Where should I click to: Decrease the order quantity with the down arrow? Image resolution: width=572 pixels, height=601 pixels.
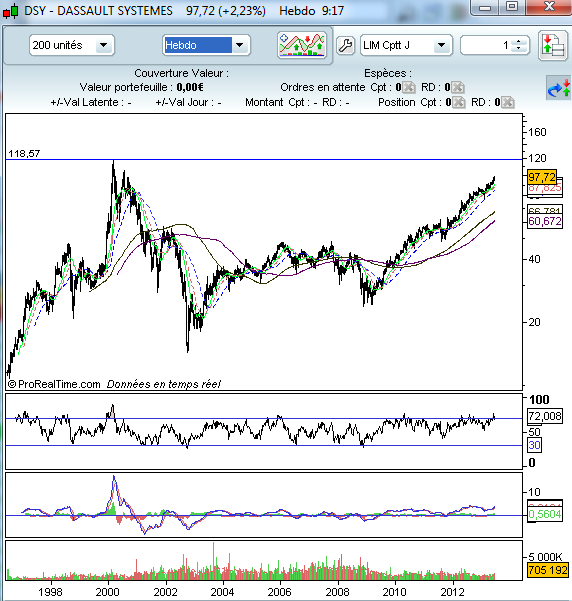(x=519, y=49)
